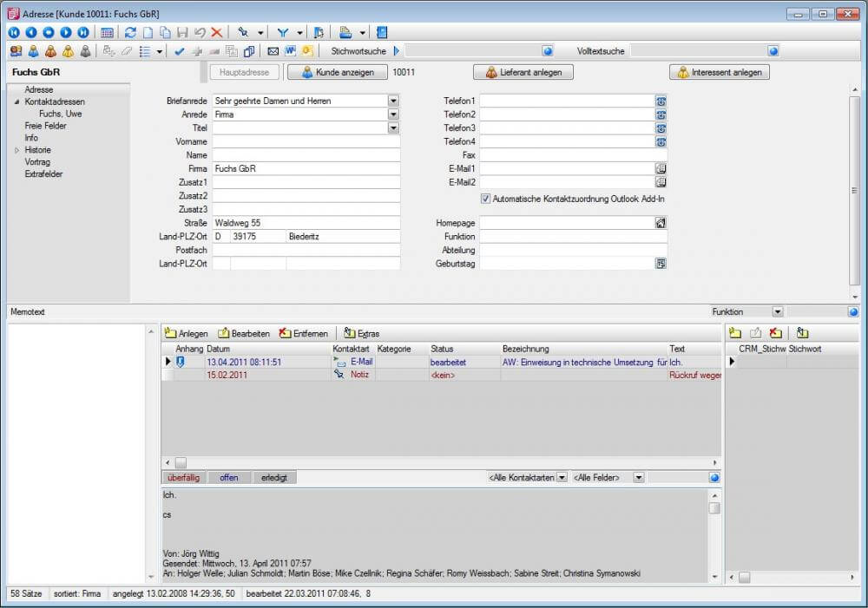The width and height of the screenshot is (868, 608).
Task: Click the orange person icon in toolbar
Action: [x=51, y=51]
